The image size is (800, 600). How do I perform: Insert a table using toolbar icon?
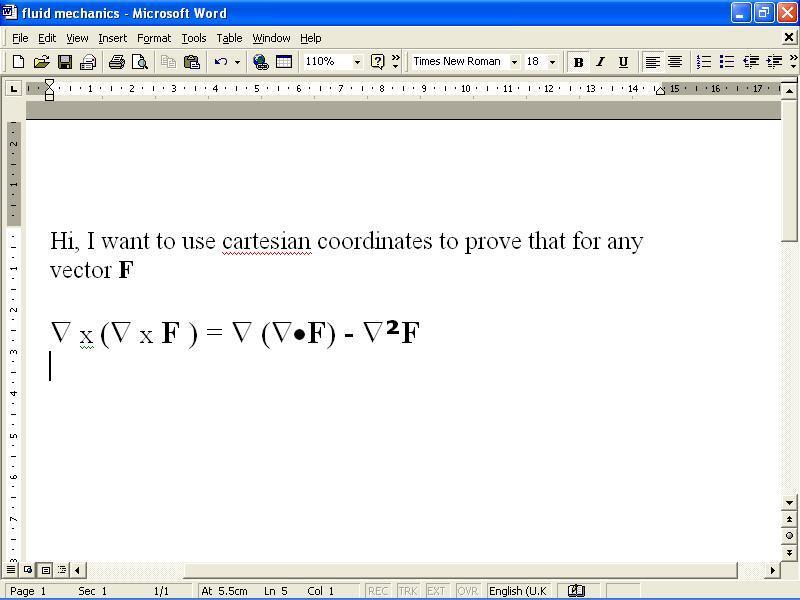(x=284, y=62)
